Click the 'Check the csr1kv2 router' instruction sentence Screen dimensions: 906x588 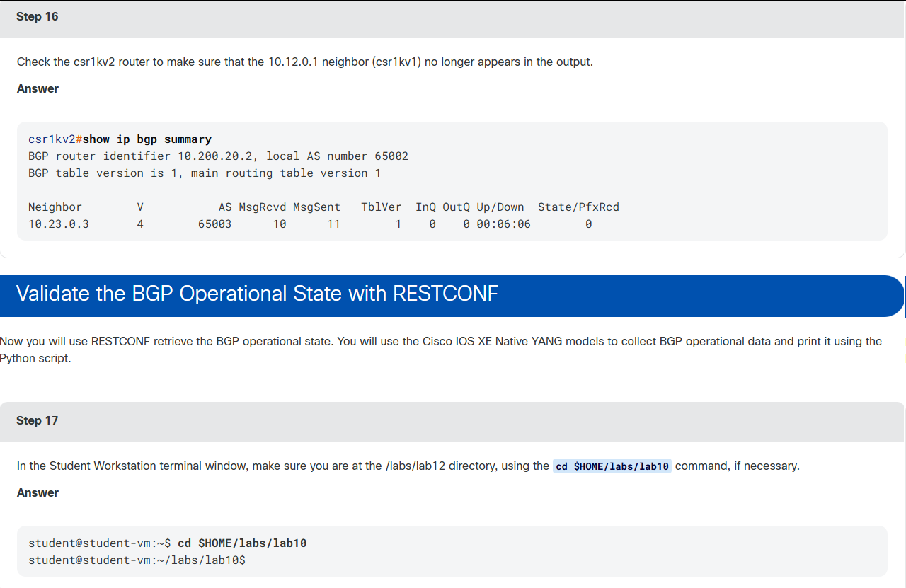tap(305, 62)
